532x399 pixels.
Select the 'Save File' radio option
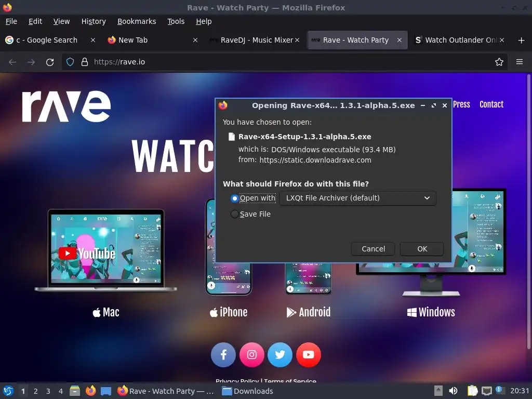[x=234, y=214]
